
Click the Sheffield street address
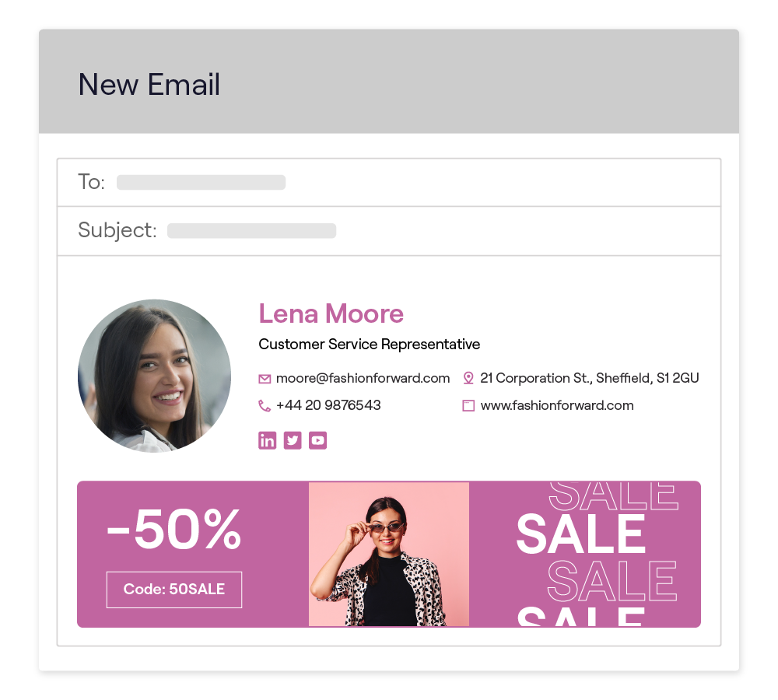pos(589,378)
